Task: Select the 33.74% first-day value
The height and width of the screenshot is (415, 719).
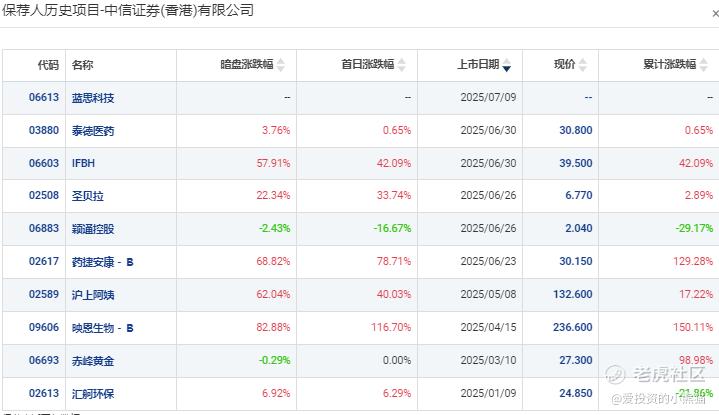Action: (394, 195)
